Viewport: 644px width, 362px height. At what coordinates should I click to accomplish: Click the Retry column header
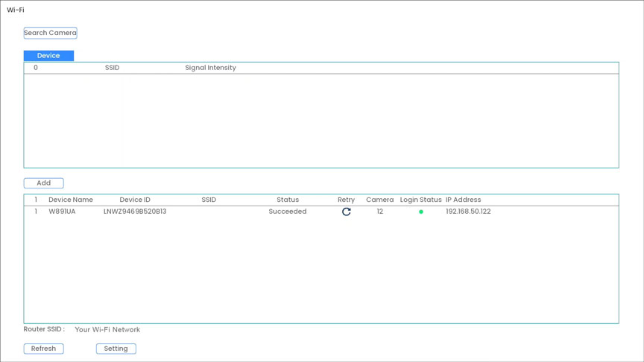point(346,200)
